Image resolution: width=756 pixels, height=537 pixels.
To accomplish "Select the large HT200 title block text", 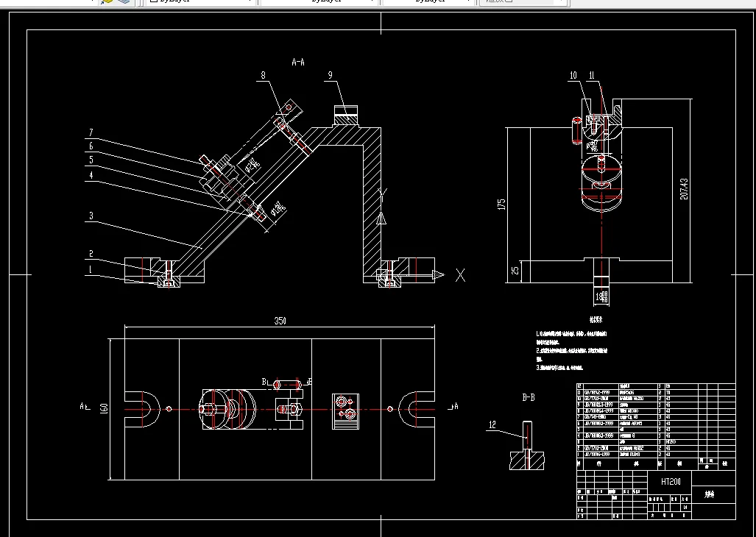I will pos(670,482).
